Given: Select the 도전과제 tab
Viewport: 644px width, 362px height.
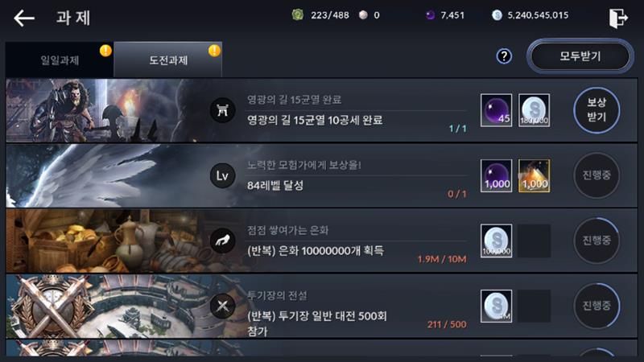Looking at the screenshot, I should click(168, 60).
